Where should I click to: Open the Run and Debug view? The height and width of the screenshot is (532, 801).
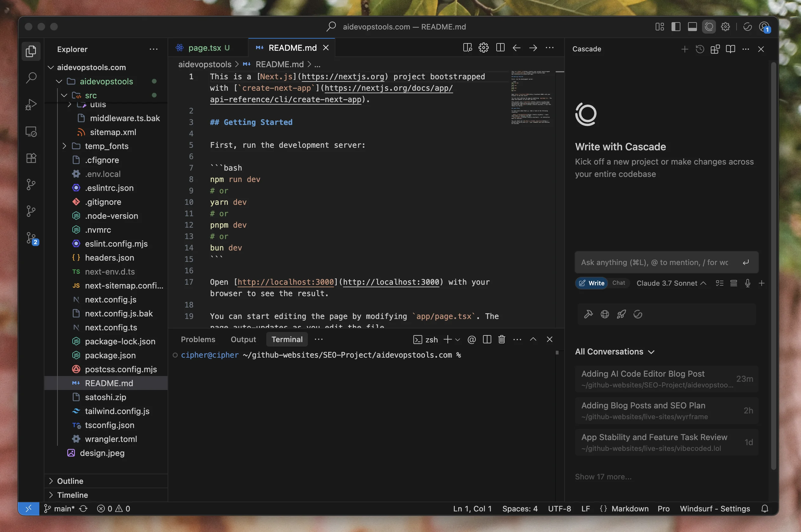[31, 105]
